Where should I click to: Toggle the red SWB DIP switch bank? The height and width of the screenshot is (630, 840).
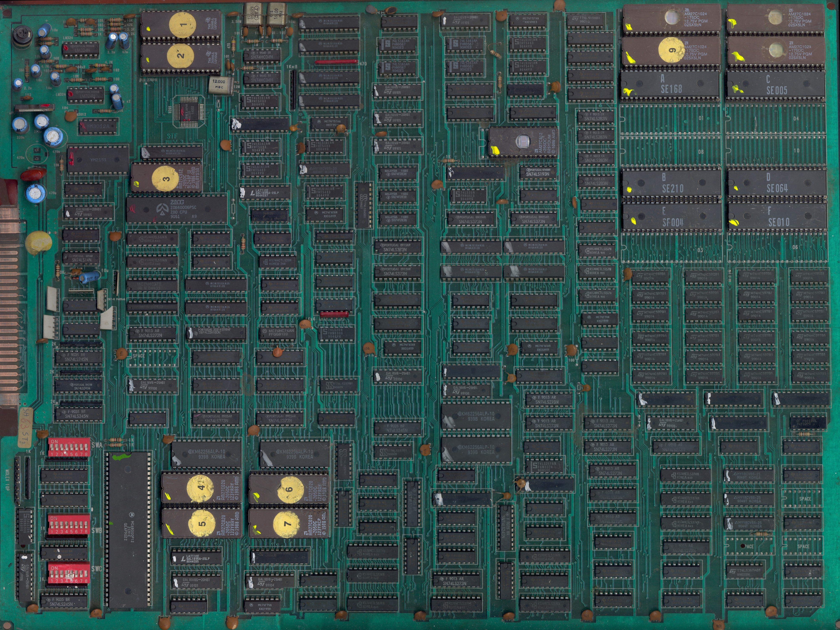(69, 525)
